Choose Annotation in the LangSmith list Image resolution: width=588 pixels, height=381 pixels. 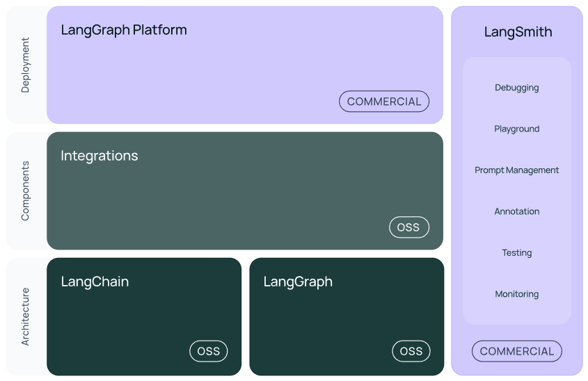[517, 211]
